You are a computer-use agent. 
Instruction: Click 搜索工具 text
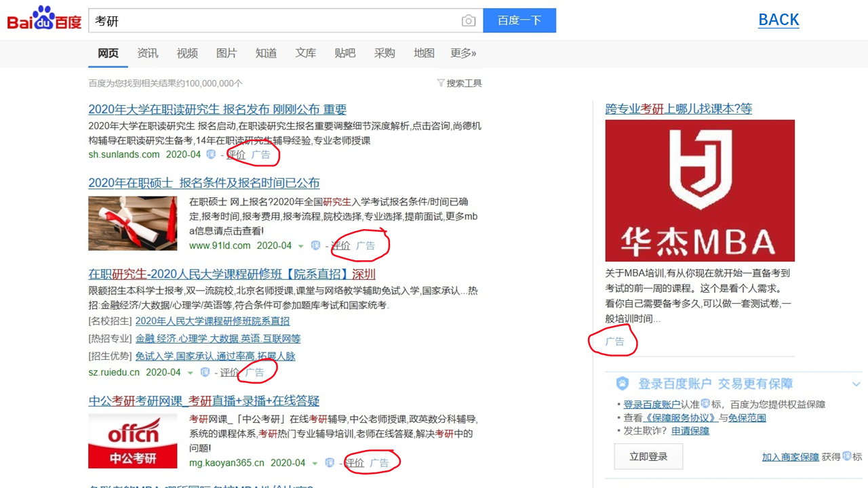click(464, 83)
